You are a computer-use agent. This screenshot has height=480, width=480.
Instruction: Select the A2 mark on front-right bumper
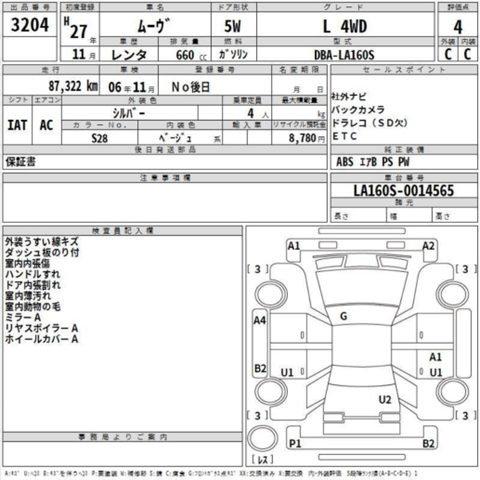428,246
